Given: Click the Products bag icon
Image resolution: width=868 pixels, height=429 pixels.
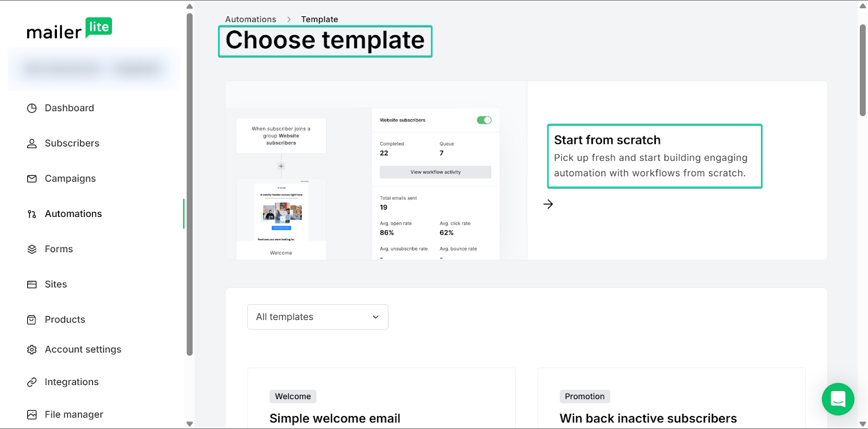Looking at the screenshot, I should click(x=32, y=319).
